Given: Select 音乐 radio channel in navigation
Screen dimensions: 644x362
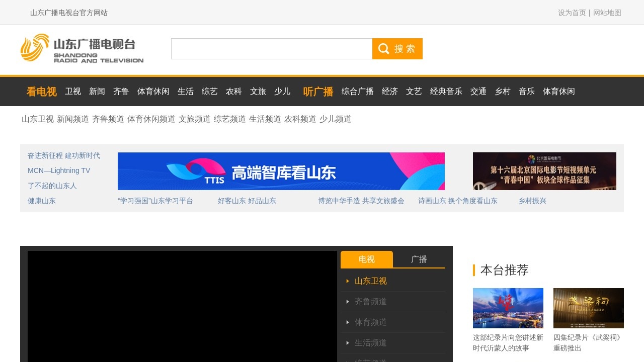Looking at the screenshot, I should pyautogui.click(x=527, y=92).
